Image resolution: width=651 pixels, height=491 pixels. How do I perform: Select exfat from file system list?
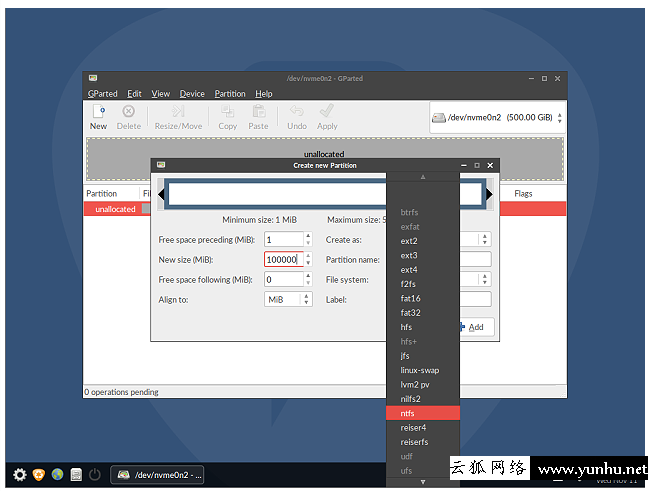423,227
